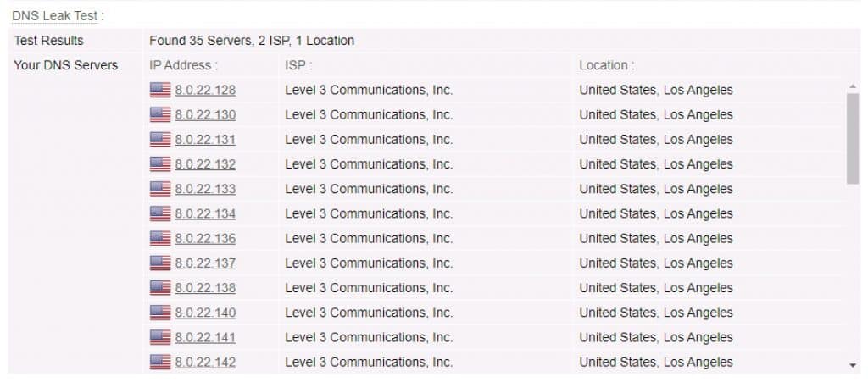
Task: Follow the 8.0.22.140 IP link
Action: pos(205,313)
